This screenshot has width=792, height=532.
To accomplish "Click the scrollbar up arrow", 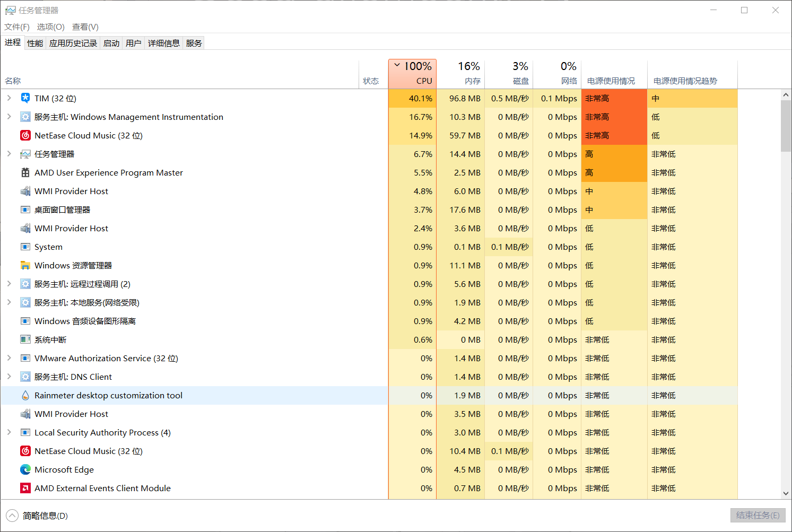I will pyautogui.click(x=786, y=94).
